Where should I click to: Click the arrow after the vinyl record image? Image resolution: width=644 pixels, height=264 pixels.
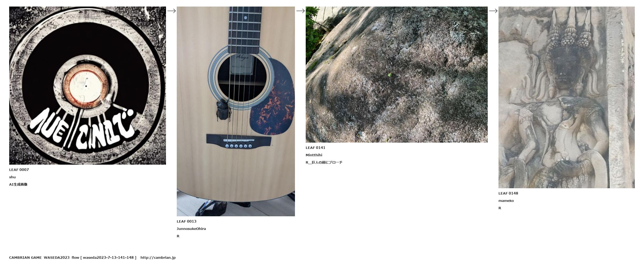point(172,11)
